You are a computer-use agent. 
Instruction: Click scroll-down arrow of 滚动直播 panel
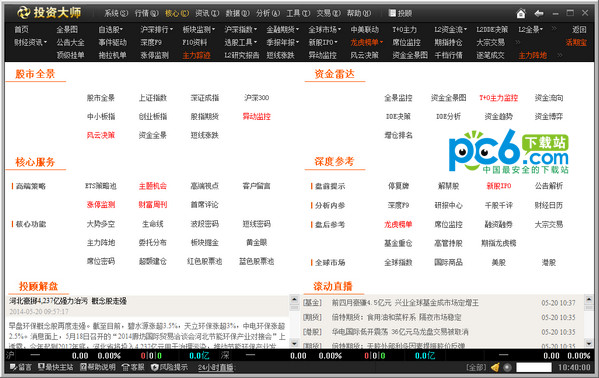(588, 343)
